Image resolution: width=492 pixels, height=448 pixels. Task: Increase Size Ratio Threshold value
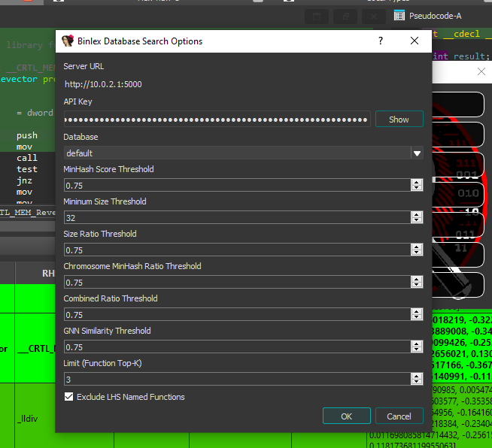coord(417,247)
